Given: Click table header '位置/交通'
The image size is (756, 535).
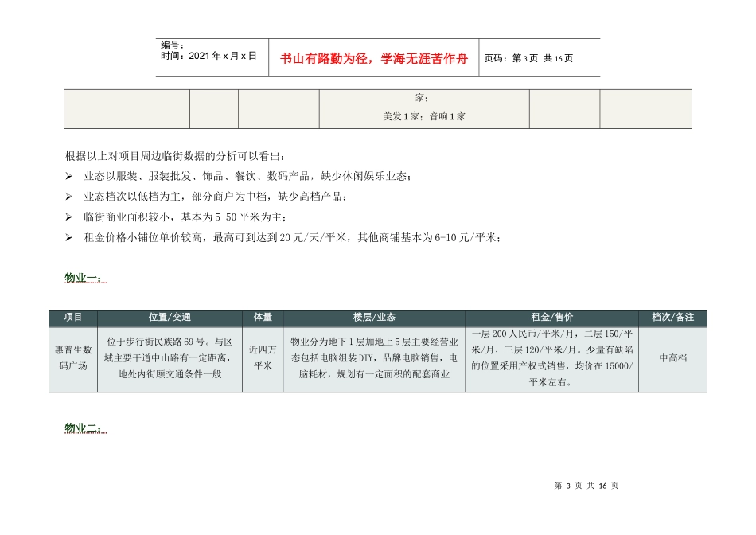Looking at the screenshot, I should tap(170, 318).
